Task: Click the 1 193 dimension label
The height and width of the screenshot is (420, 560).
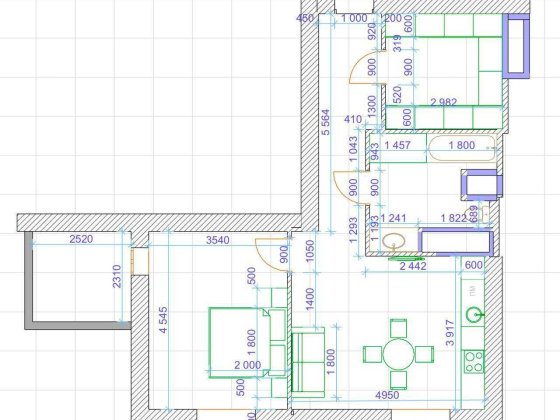Action: 375,228
